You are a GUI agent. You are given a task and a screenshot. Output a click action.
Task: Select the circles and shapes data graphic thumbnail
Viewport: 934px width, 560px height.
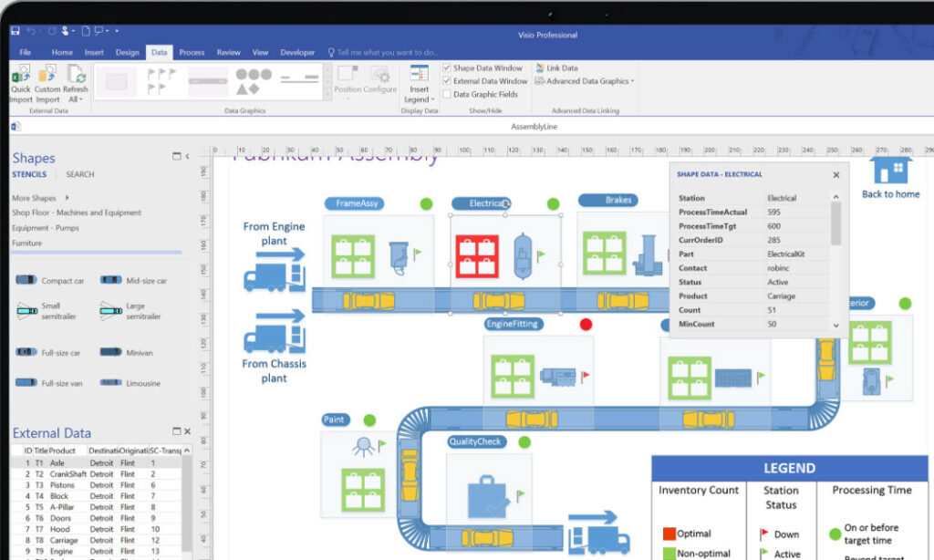pyautogui.click(x=254, y=81)
